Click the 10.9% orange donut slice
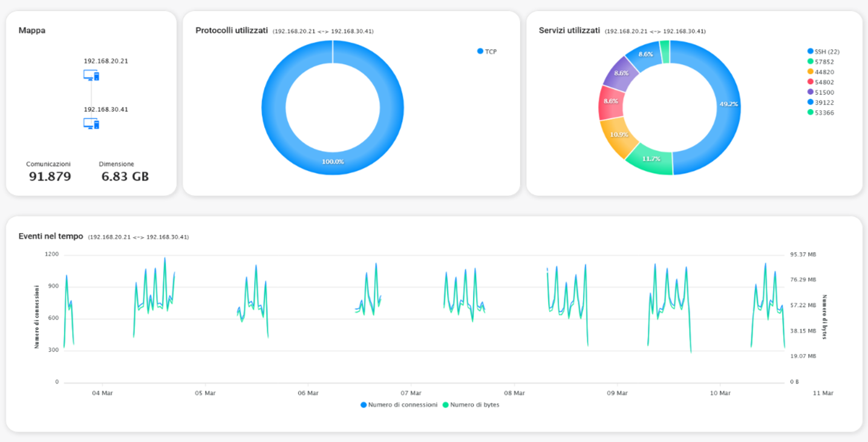Screen dimensions: 868x442 [x=618, y=135]
